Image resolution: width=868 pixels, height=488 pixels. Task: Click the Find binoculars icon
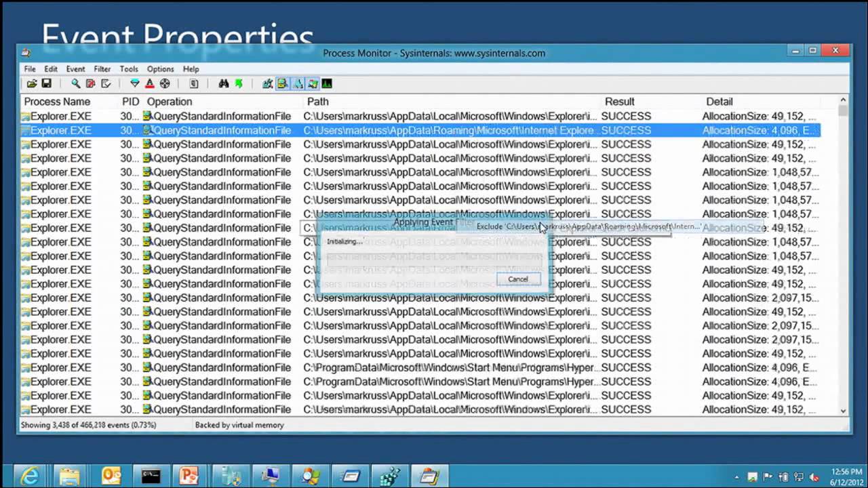point(224,84)
